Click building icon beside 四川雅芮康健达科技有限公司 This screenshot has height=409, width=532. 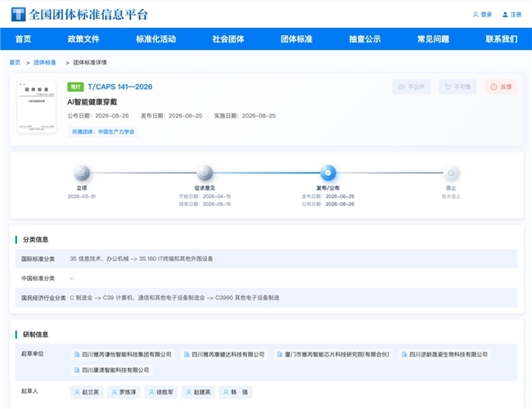(187, 354)
